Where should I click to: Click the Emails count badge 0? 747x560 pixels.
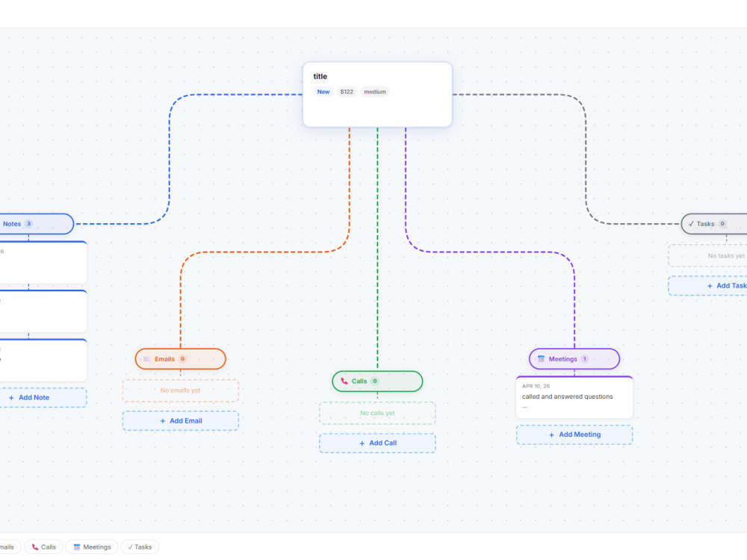[182, 359]
